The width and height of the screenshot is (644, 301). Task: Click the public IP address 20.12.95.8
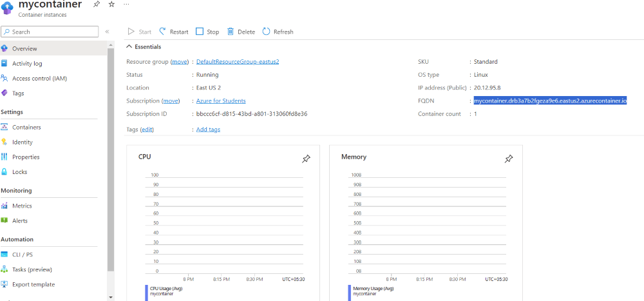pos(487,88)
